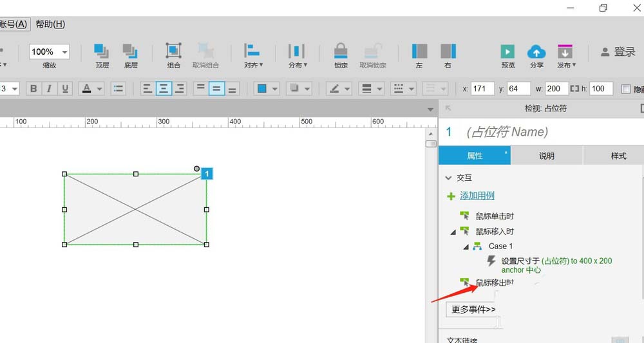Open the font size dropdown

click(15, 89)
